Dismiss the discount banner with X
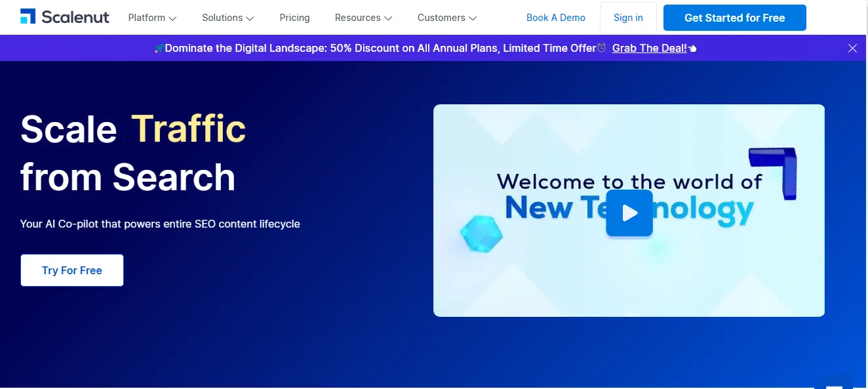868x389 pixels. point(852,48)
